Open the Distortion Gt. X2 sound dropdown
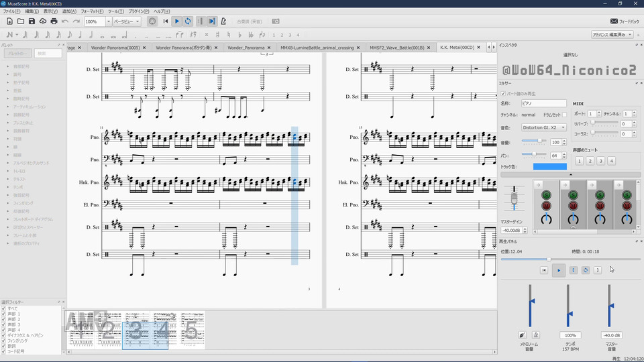 tap(544, 127)
